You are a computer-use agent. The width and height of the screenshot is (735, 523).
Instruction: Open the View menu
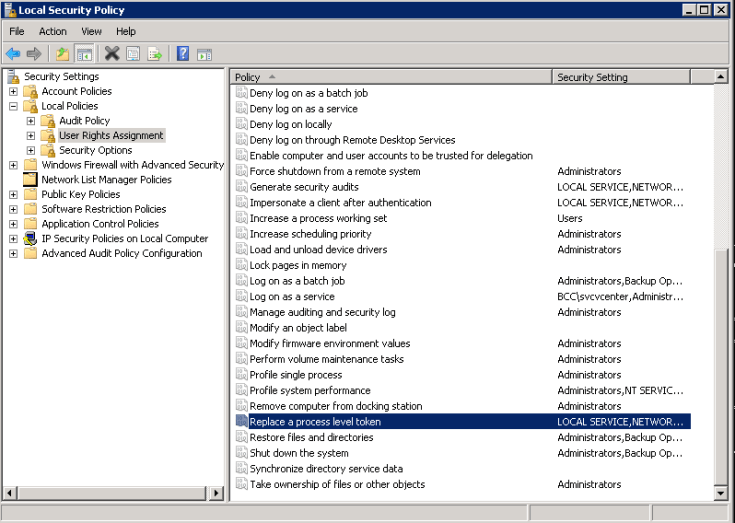(x=91, y=31)
